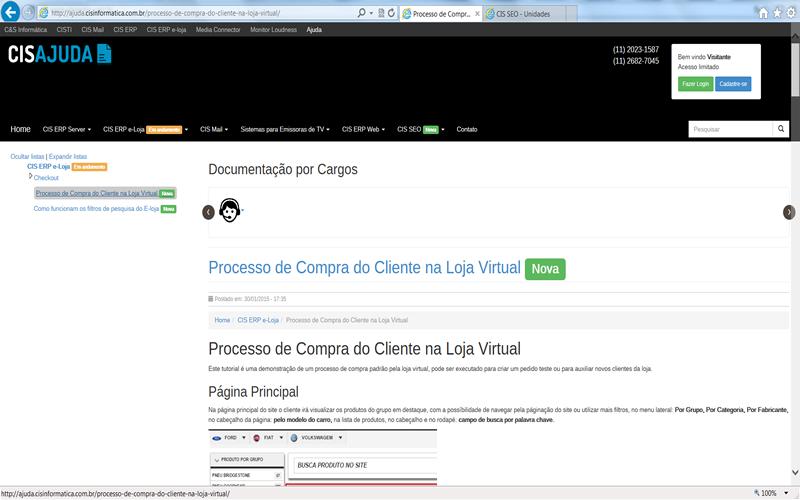This screenshot has height=500, width=800.
Task: Expand the CIS SEO navigation menu
Action: pos(421,130)
